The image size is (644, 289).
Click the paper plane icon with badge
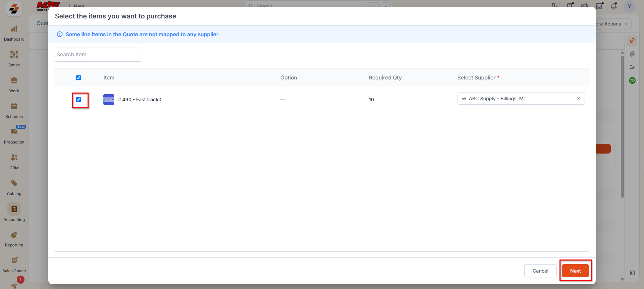click(x=14, y=286)
